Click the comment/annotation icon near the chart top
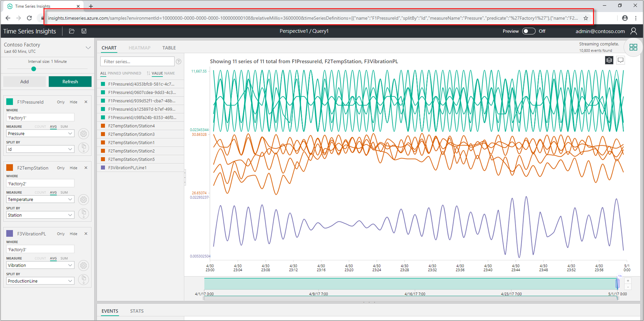 [621, 60]
